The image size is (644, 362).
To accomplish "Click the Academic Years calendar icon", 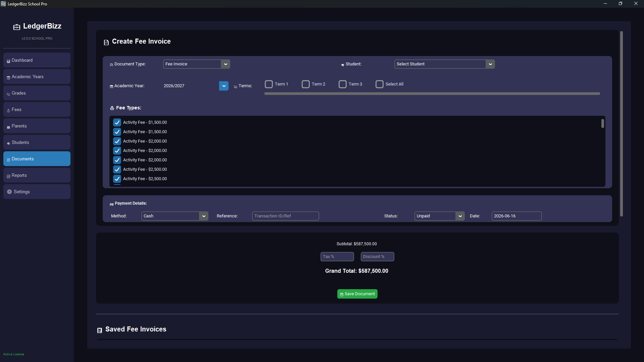I will click(8, 78).
